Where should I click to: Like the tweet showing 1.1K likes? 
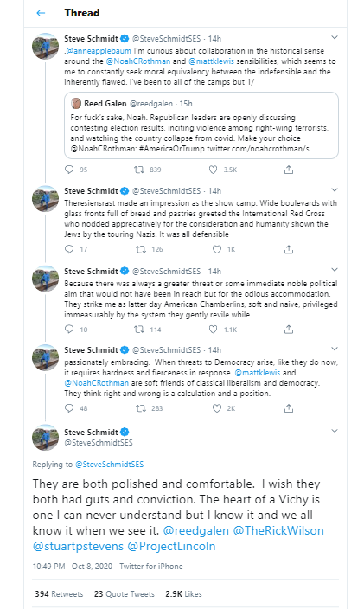click(x=213, y=330)
